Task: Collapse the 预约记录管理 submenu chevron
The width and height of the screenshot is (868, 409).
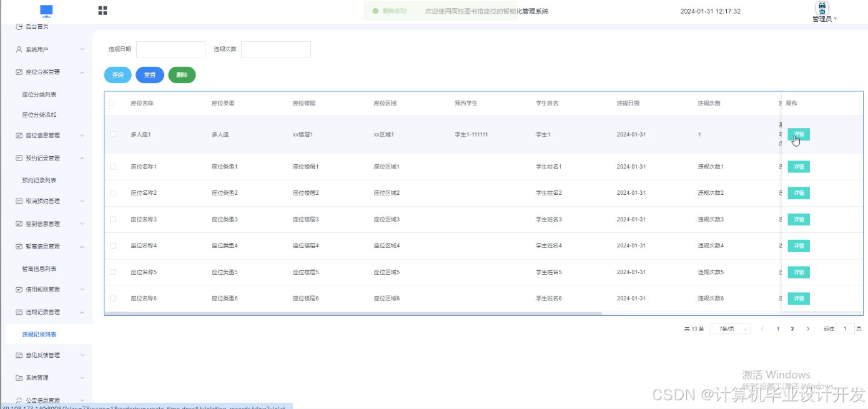Action: click(x=82, y=158)
